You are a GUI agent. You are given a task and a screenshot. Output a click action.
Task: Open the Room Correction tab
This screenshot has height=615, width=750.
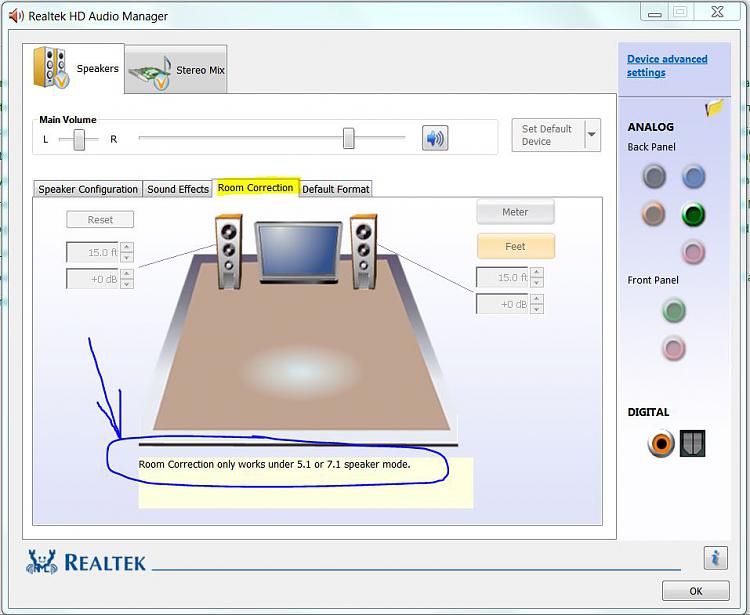[x=255, y=187]
